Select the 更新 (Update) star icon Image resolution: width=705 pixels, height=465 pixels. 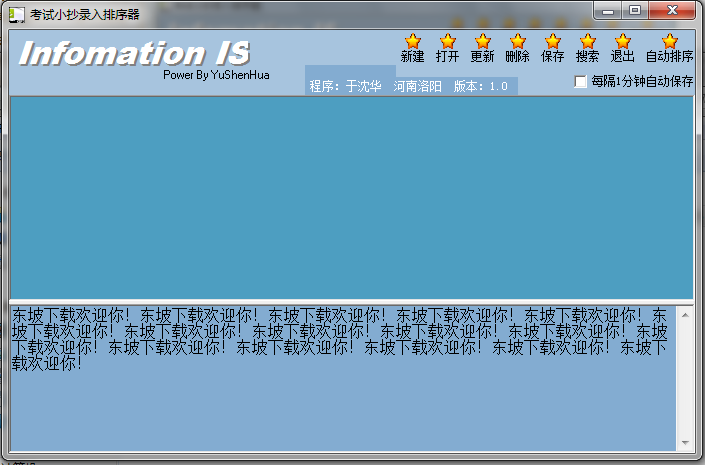pos(482,41)
